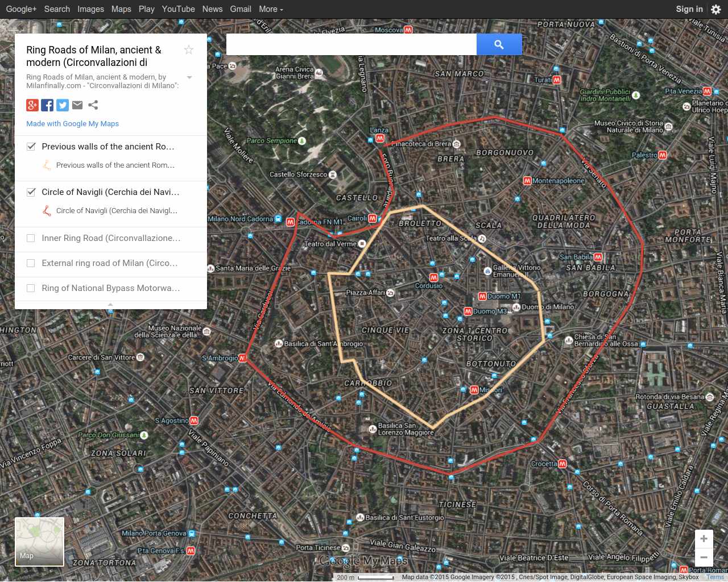Click the Sign in button

pos(689,9)
